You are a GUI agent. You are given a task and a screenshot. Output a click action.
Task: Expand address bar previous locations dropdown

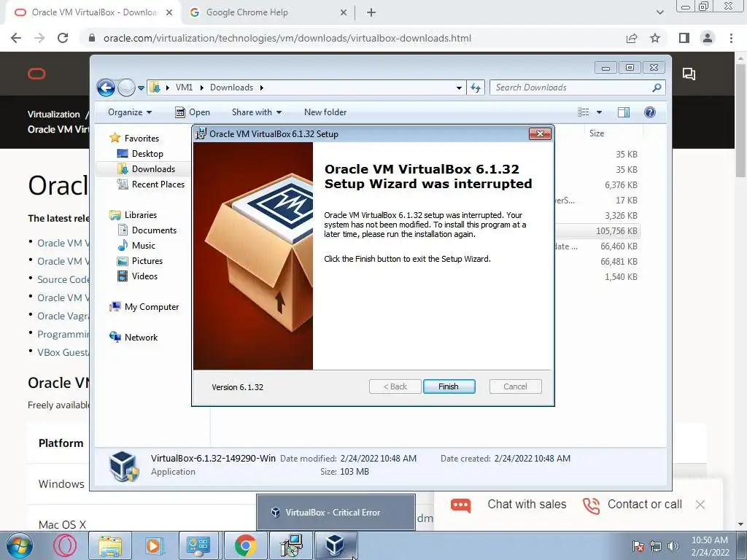[x=459, y=87]
